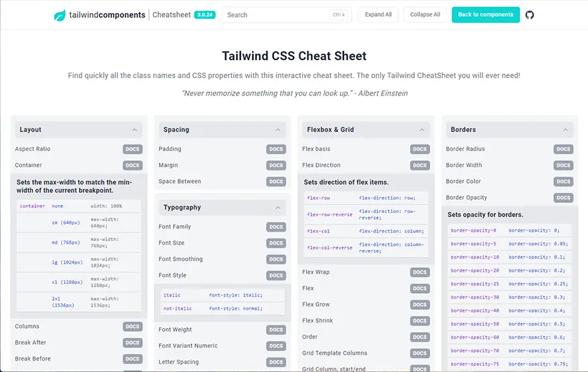The height and width of the screenshot is (372, 588).
Task: Collapse the Layout section chevron
Action: (134, 130)
